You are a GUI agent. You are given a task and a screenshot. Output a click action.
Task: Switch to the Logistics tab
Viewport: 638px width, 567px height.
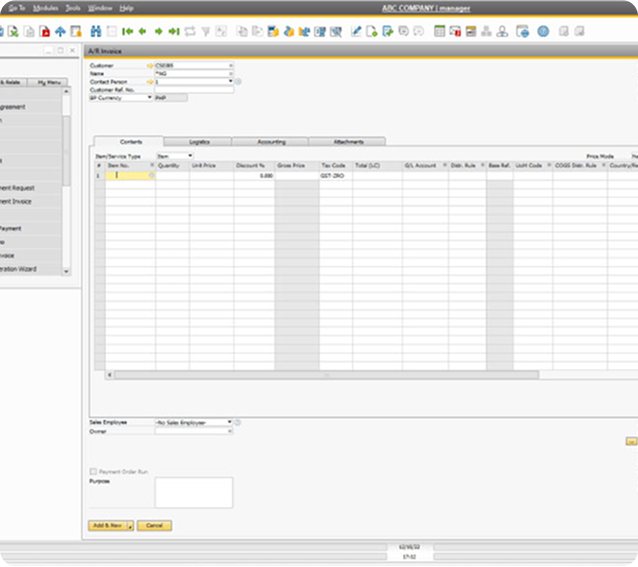(x=199, y=142)
